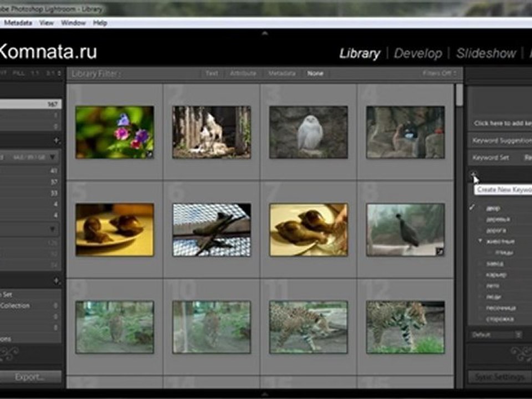Expand the Keyword Suggestions section
Image resolution: width=532 pixels, height=399 pixels.
(502, 140)
